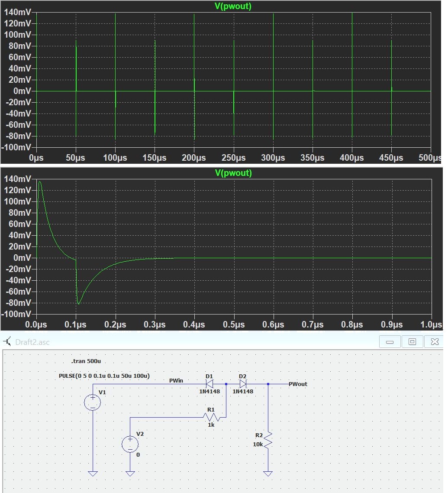Select resistor R1 symbol in schematic

click(x=211, y=417)
